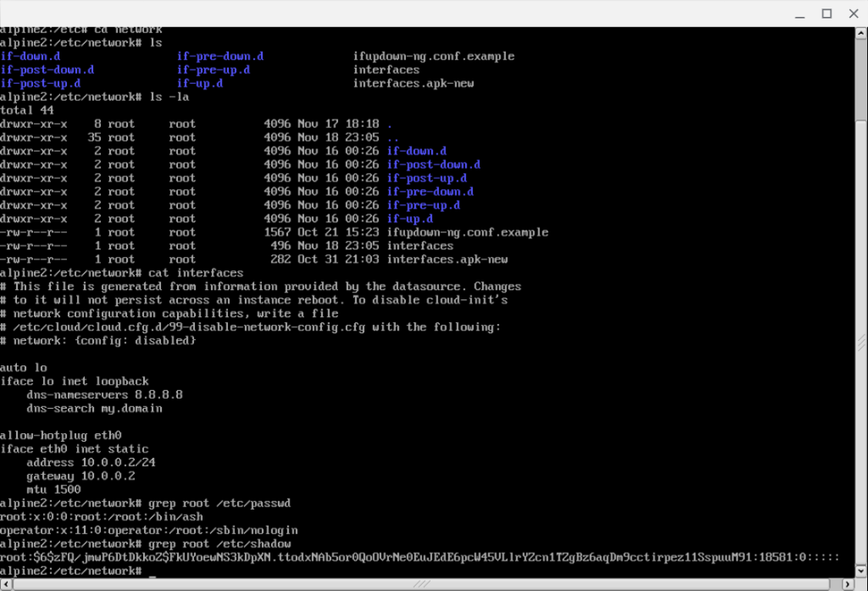Click the "address 10.0.0.2/24" line
The image size is (868, 591).
(91, 462)
